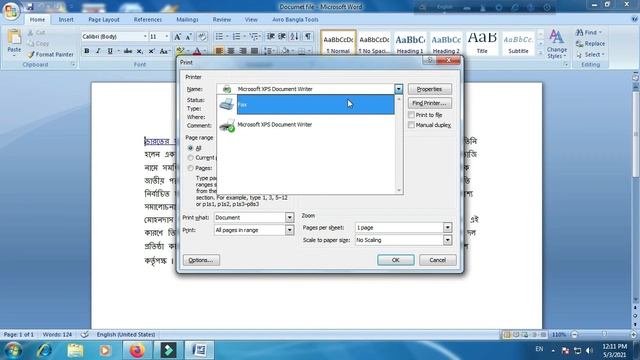
Task: Open Internet Explorer from the taskbar
Action: click(x=44, y=350)
